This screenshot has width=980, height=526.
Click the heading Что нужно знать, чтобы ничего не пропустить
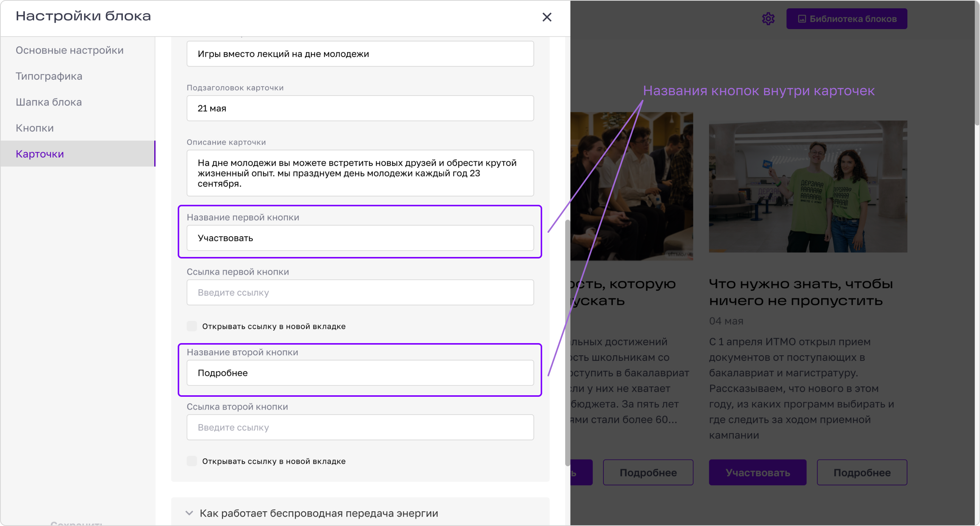click(801, 292)
